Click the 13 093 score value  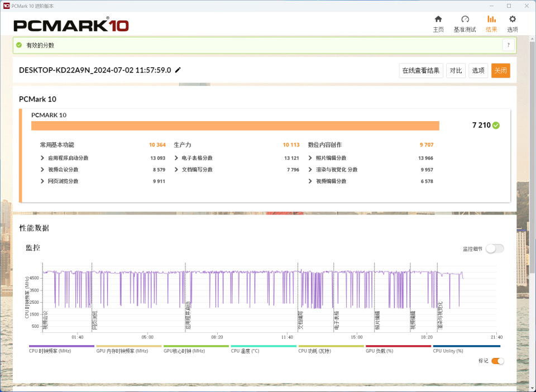(158, 158)
